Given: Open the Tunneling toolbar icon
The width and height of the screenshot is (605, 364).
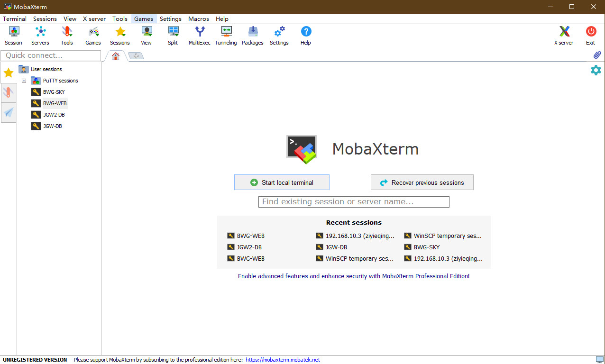Looking at the screenshot, I should pyautogui.click(x=226, y=36).
